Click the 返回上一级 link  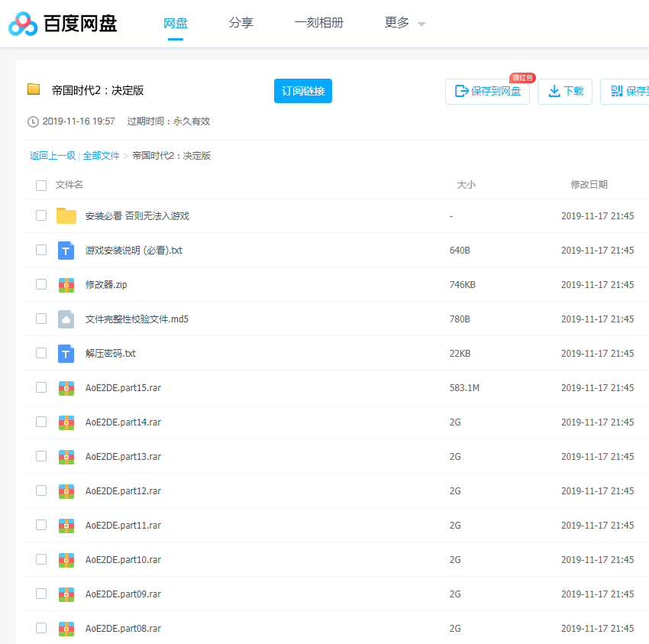point(53,156)
